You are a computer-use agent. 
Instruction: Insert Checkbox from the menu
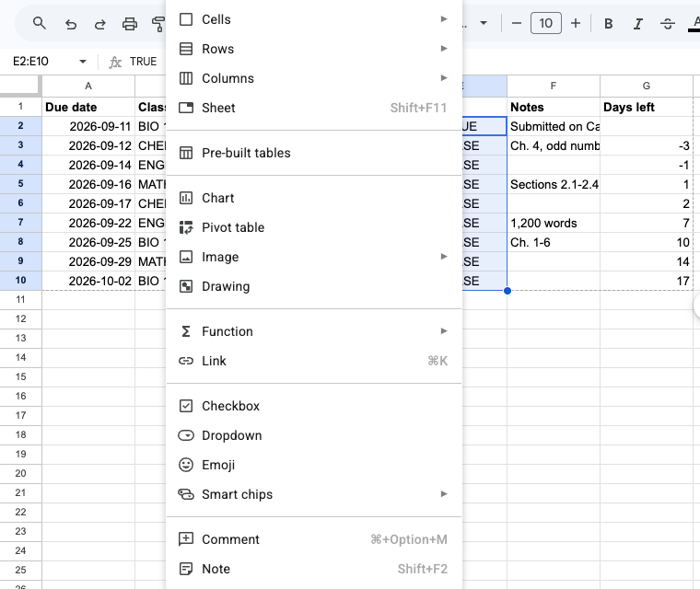tap(314, 406)
